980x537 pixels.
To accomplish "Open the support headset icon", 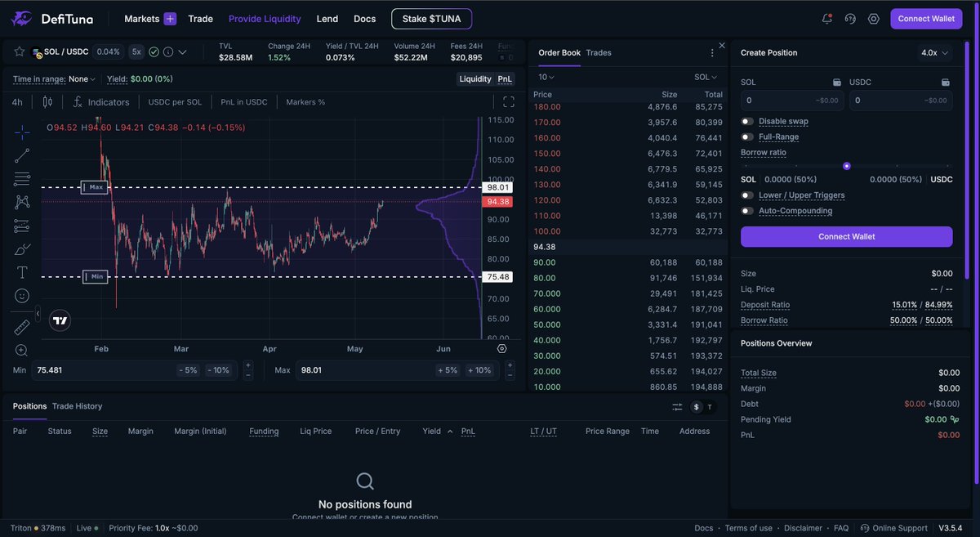I will tap(850, 19).
